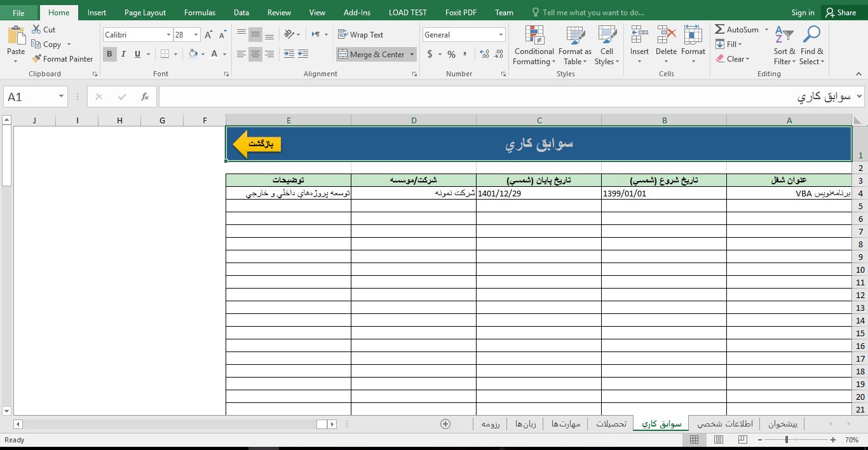Switch to Formulas ribbon tab
The image size is (868, 450).
[x=200, y=12]
